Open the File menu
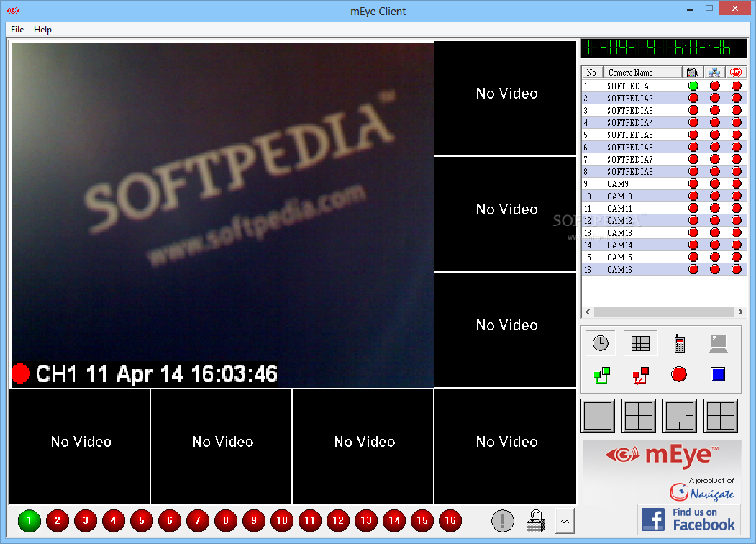Image resolution: width=756 pixels, height=544 pixels. (17, 30)
